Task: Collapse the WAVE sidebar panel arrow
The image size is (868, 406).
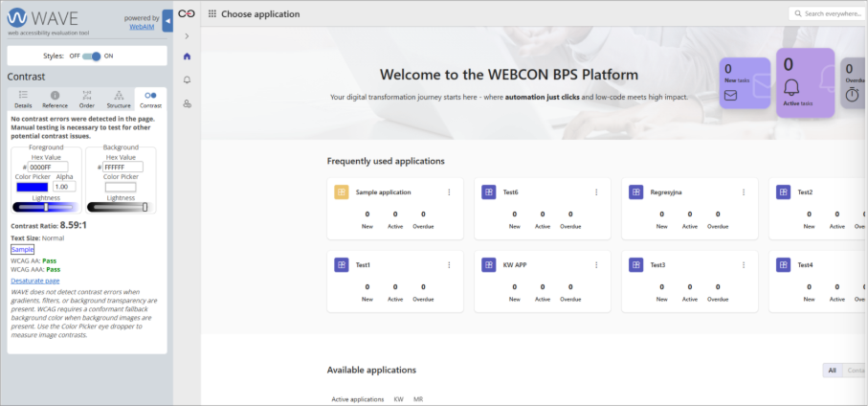Action: 167,19
